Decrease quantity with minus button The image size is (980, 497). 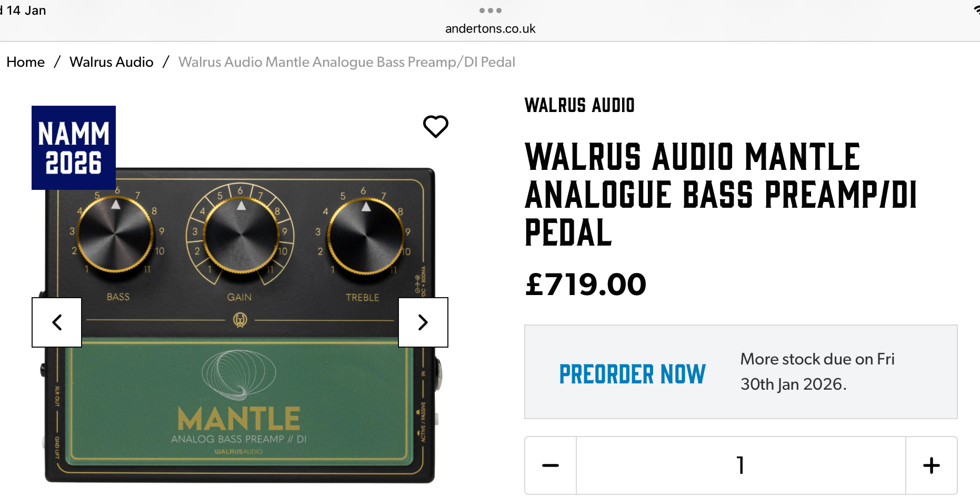pyautogui.click(x=551, y=465)
